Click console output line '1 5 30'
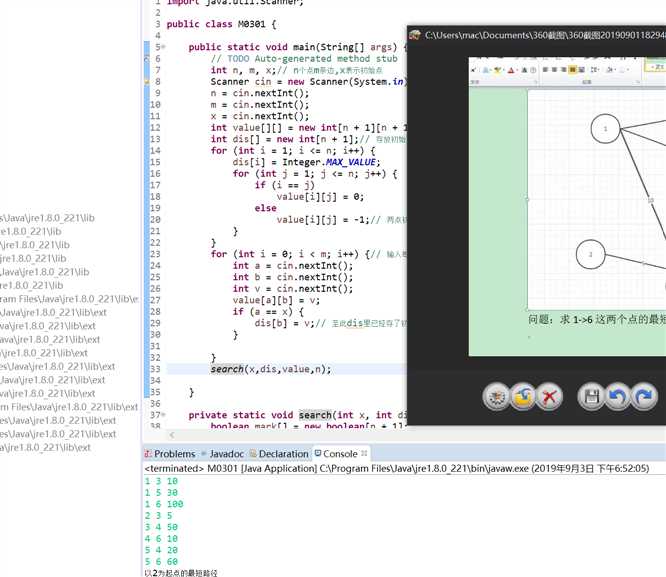 click(x=161, y=492)
